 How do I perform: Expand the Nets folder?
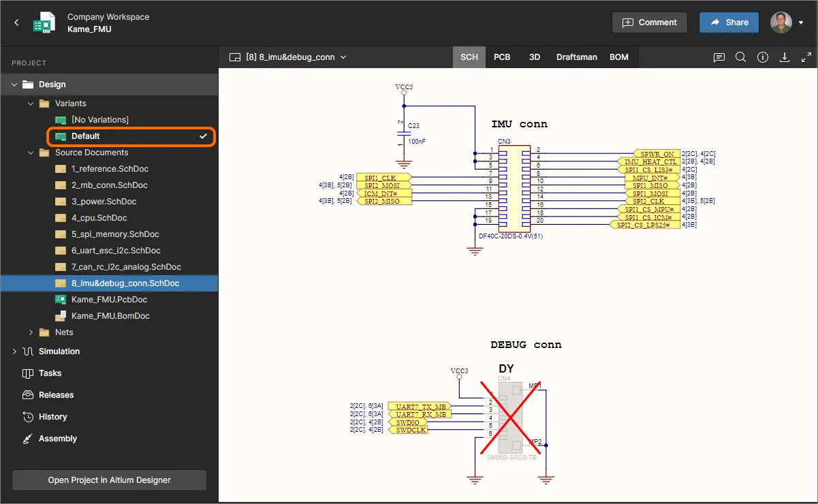pos(31,332)
